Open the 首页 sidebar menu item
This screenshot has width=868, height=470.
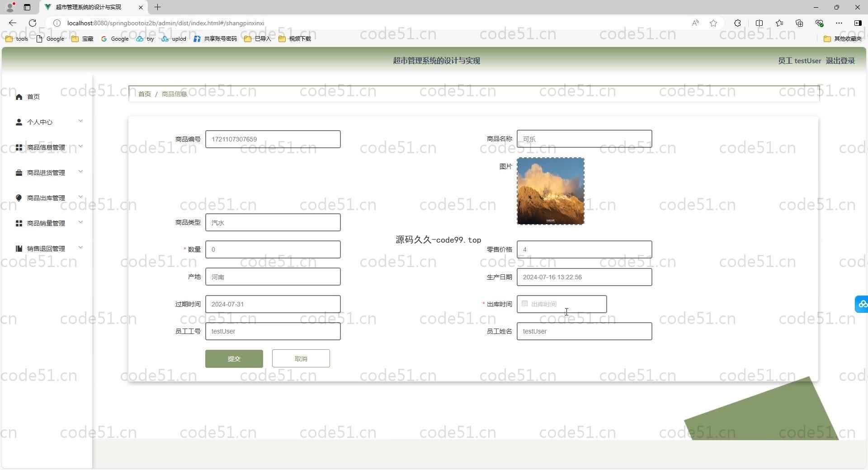[x=47, y=97]
